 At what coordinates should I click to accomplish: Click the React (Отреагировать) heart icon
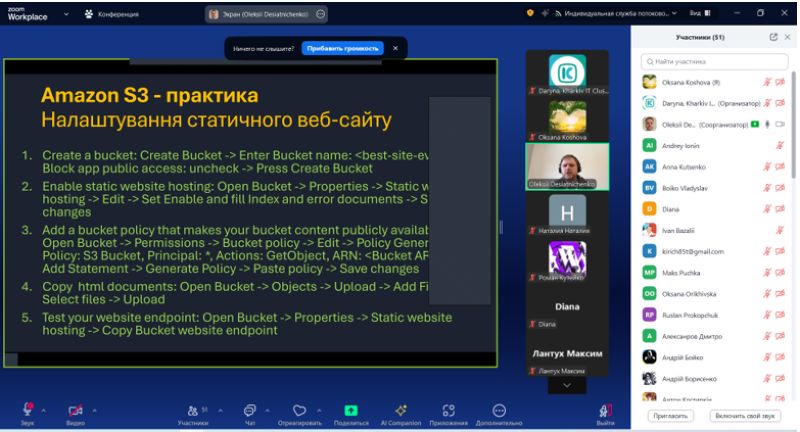[x=299, y=410]
